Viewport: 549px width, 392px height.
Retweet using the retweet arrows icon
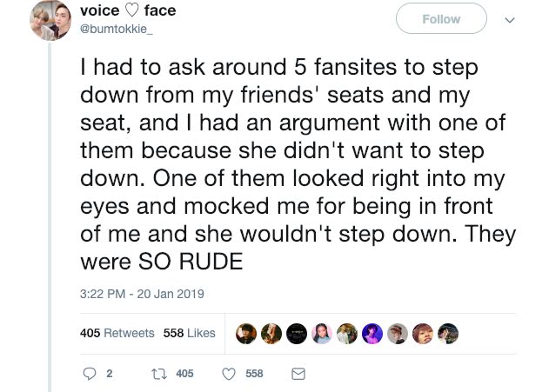pos(157,373)
